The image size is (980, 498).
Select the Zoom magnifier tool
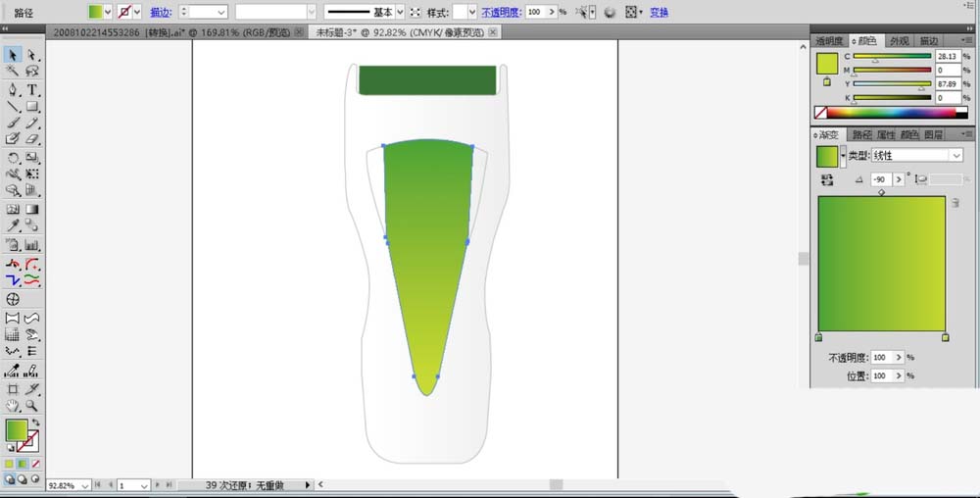32,406
